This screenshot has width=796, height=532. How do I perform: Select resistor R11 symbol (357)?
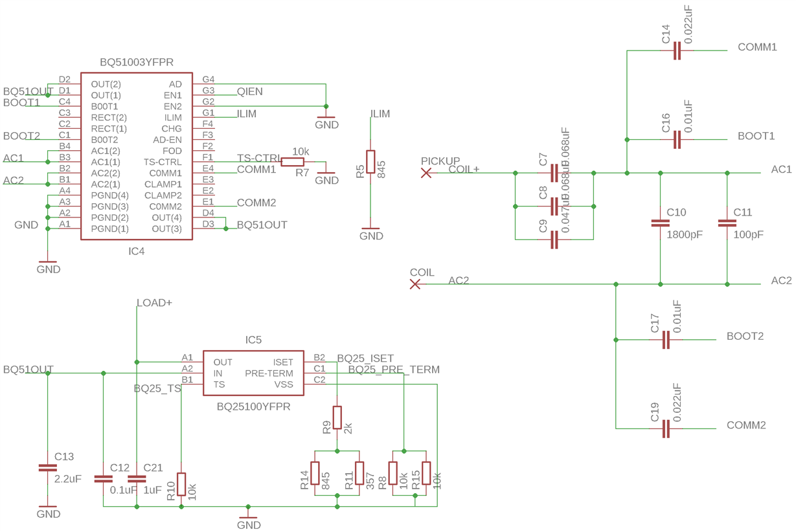(x=359, y=473)
